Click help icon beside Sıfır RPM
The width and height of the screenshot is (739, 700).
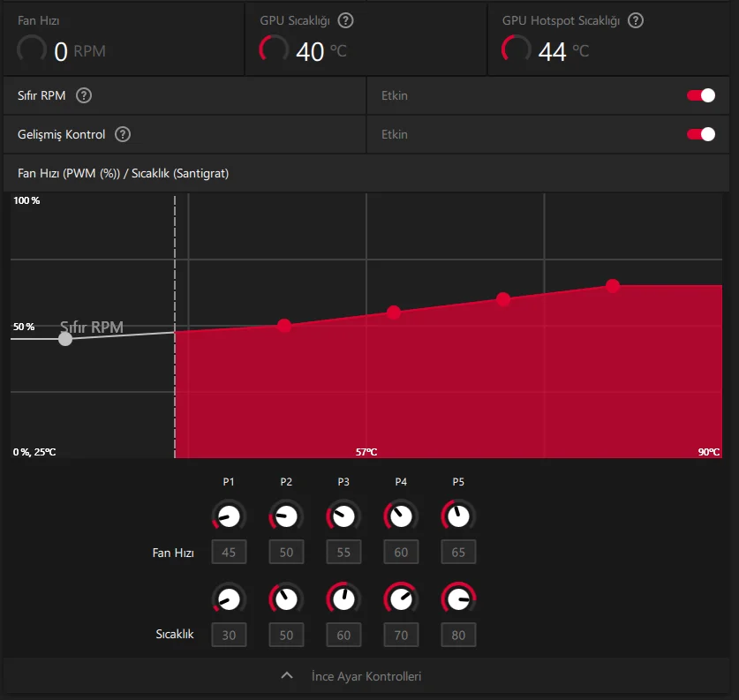pyautogui.click(x=84, y=95)
